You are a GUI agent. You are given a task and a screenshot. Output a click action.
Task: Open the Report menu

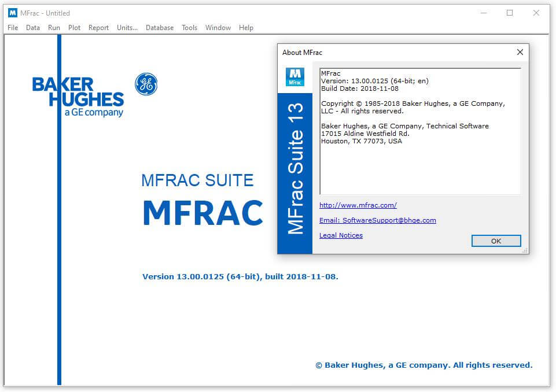point(98,27)
